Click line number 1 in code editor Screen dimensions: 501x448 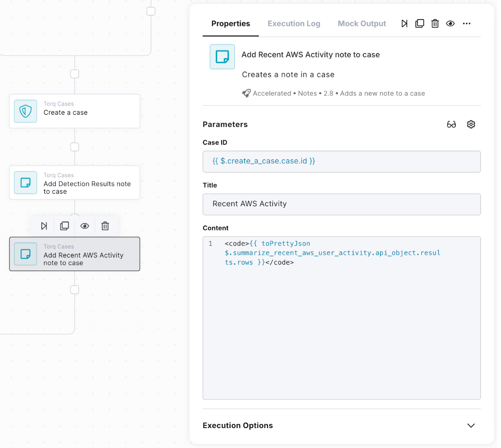211,244
